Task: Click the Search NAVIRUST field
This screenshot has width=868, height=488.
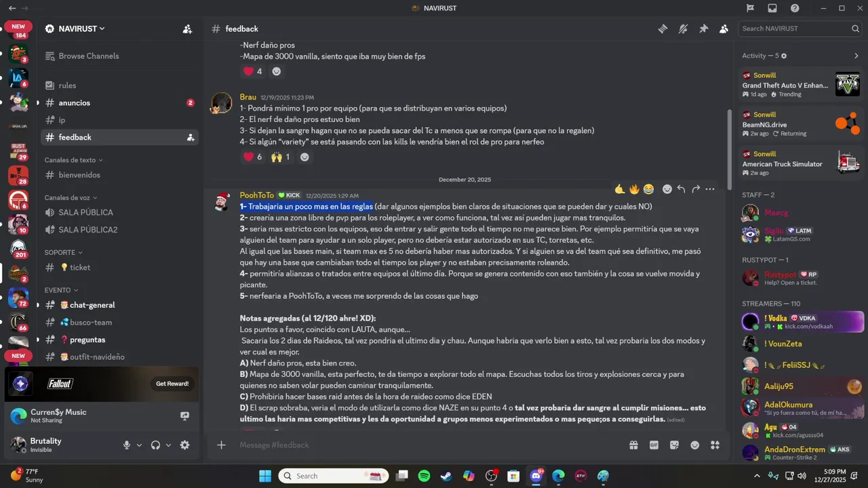Action: (x=800, y=28)
